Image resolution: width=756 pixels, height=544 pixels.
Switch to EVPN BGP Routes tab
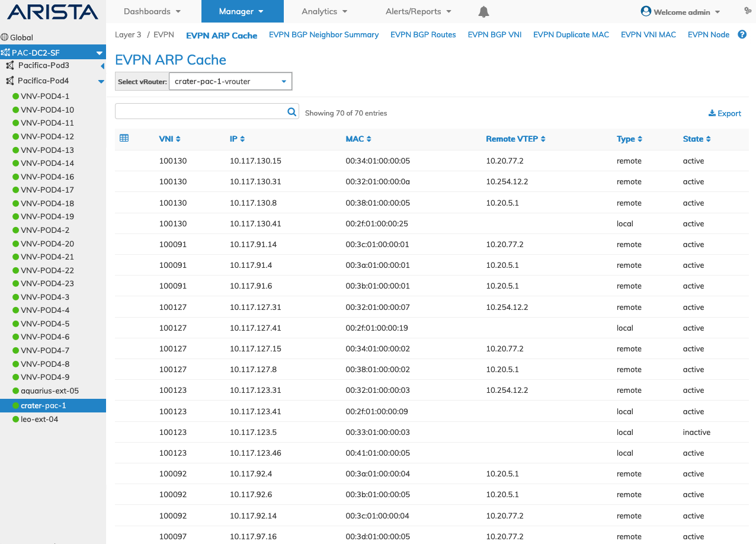[423, 35]
